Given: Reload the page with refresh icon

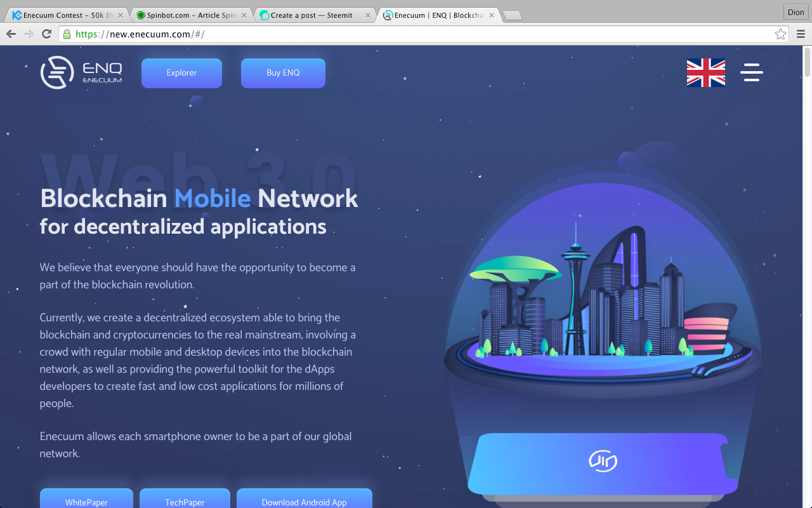Looking at the screenshot, I should click(46, 34).
